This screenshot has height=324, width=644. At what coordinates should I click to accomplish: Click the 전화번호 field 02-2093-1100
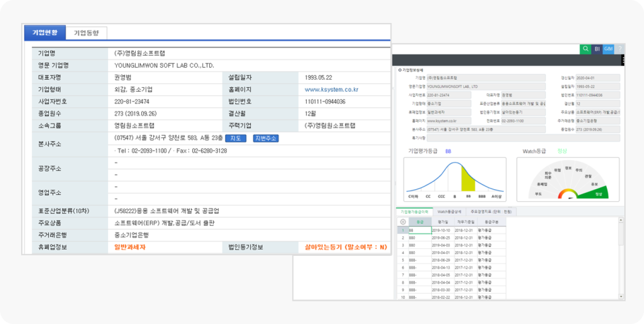(523, 121)
